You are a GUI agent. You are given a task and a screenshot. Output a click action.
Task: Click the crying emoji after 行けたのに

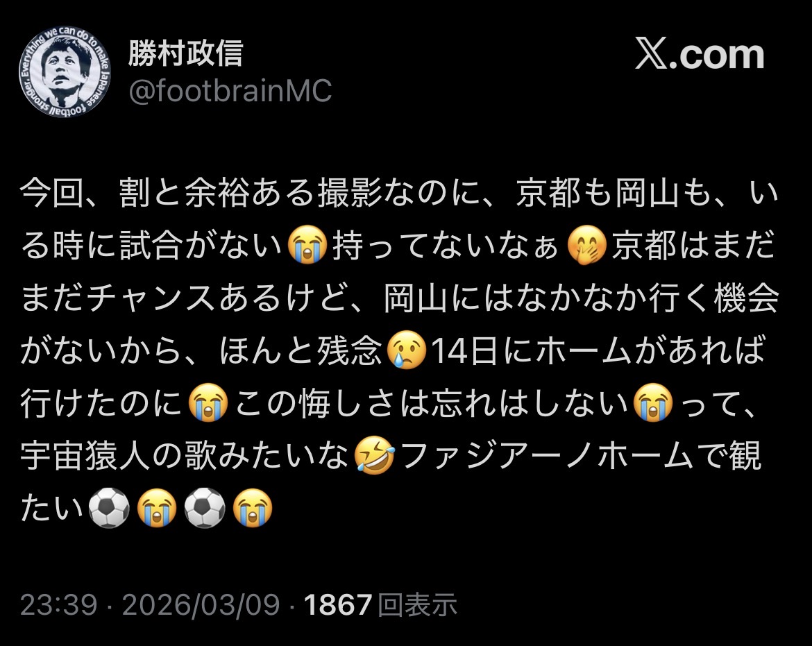pos(208,402)
